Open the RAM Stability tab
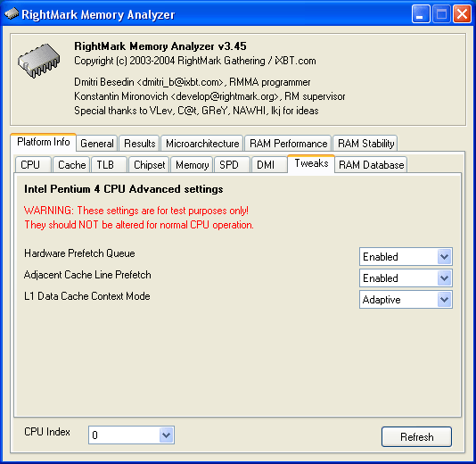 pos(365,144)
